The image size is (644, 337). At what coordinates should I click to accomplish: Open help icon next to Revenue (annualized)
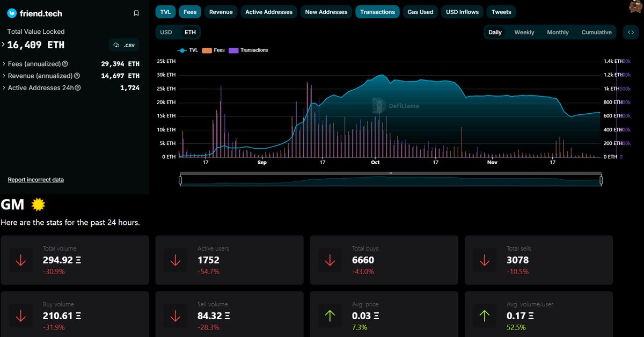point(77,76)
